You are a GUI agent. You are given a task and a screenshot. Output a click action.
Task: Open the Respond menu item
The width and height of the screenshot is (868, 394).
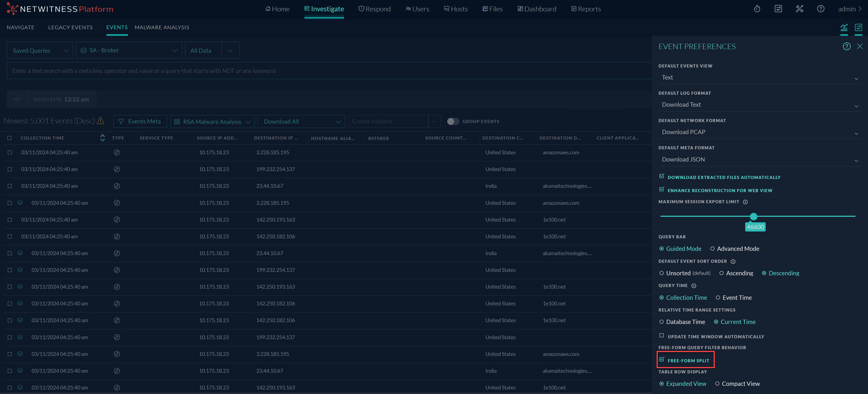pos(374,9)
